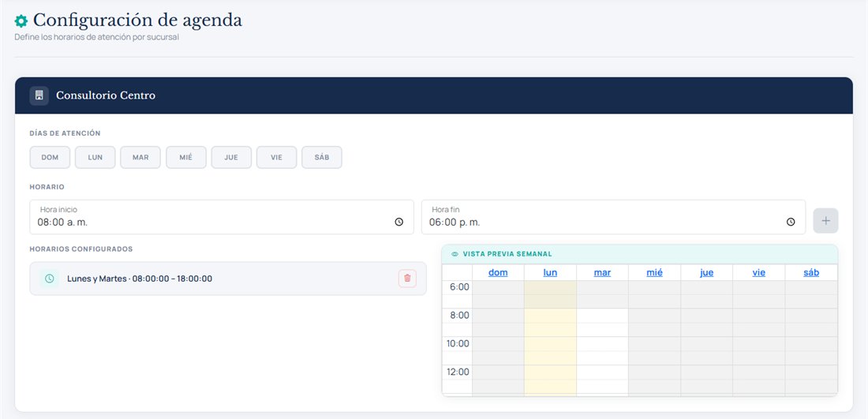Open the clock picker in Hora fin
The width and height of the screenshot is (868, 419).
tap(791, 222)
